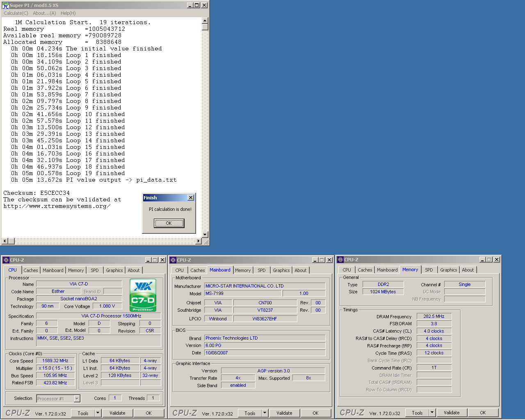Screen dimensions: 525x420
Task: Select the About tab in the right CPU-Z window
Action: tap(468, 270)
